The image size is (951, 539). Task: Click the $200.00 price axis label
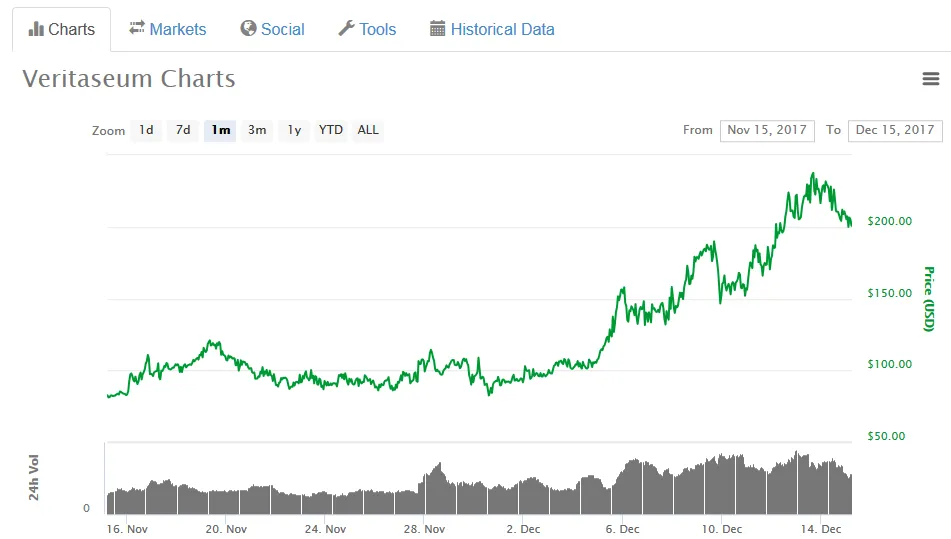(x=890, y=221)
